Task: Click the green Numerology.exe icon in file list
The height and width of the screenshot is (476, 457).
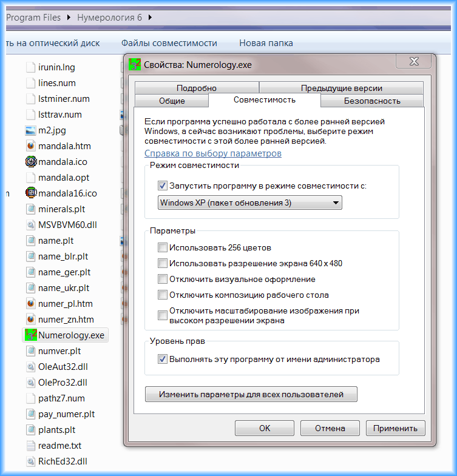Action: (31, 335)
